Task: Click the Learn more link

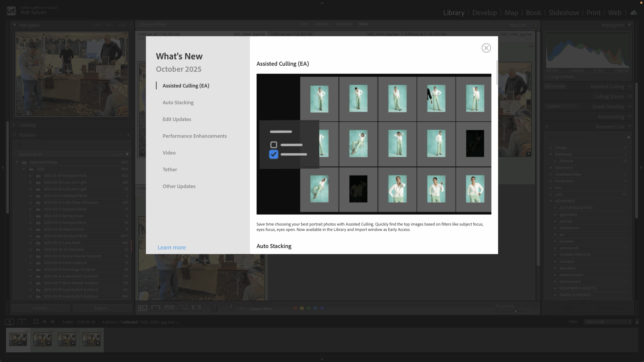Action: 172,247
